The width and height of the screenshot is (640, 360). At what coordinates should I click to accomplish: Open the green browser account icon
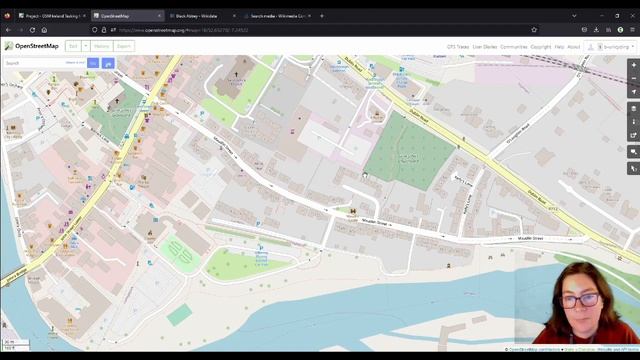(x=620, y=30)
